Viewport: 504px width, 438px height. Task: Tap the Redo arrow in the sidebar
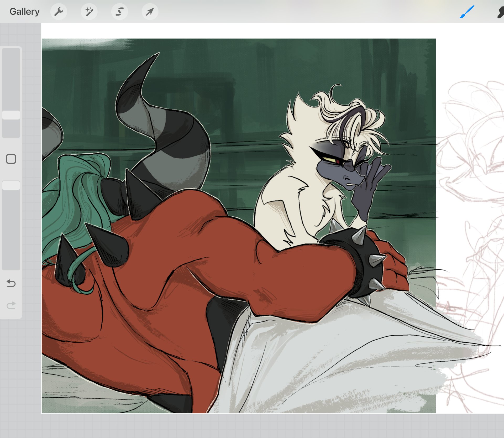[x=11, y=305]
